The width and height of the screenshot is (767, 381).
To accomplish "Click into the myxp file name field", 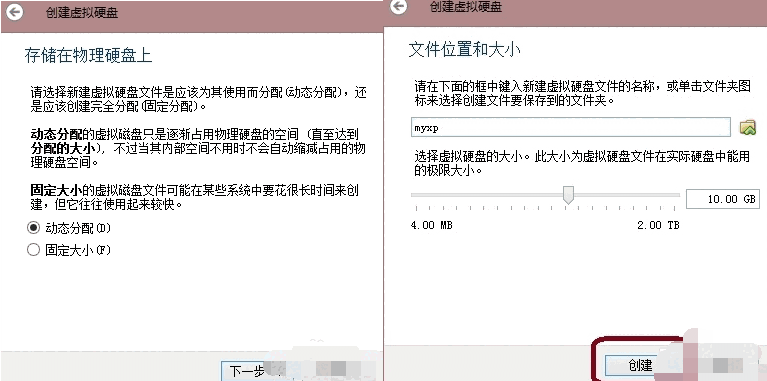I will click(571, 127).
